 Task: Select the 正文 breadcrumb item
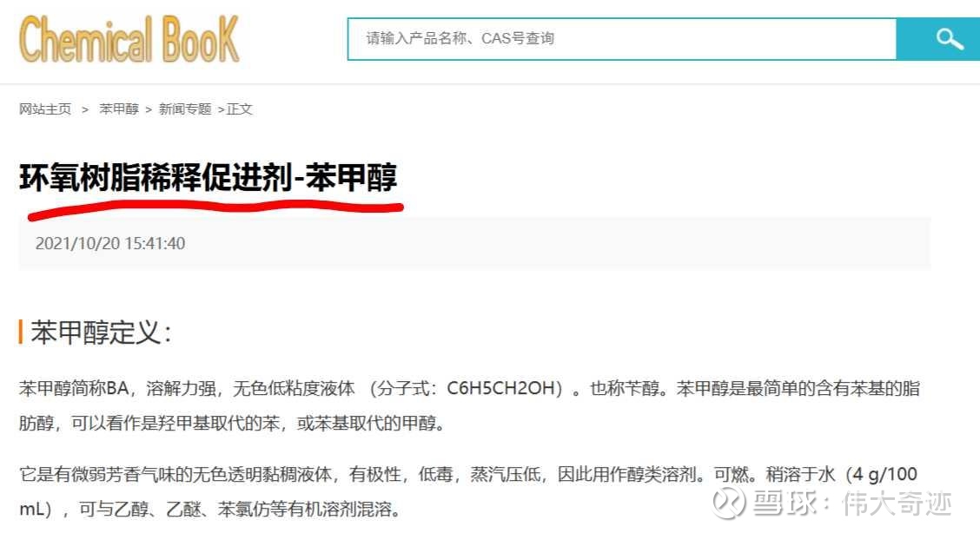tap(240, 109)
